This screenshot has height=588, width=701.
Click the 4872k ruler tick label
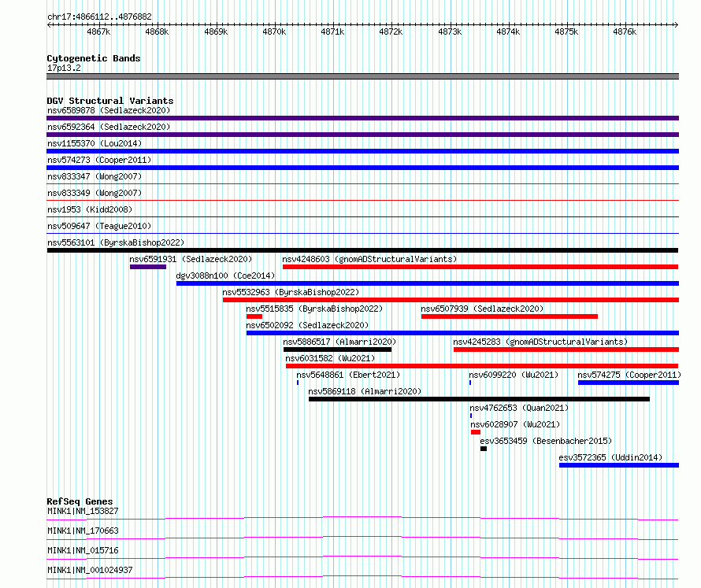(391, 31)
